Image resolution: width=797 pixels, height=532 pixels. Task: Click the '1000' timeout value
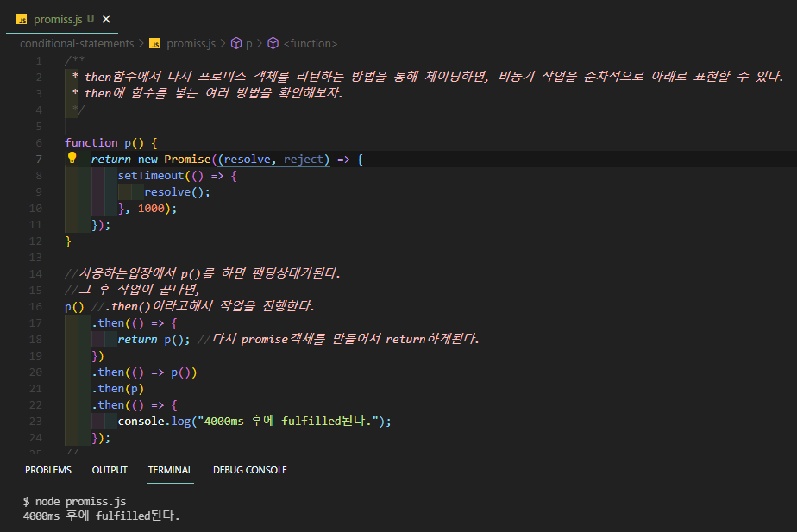pyautogui.click(x=151, y=209)
